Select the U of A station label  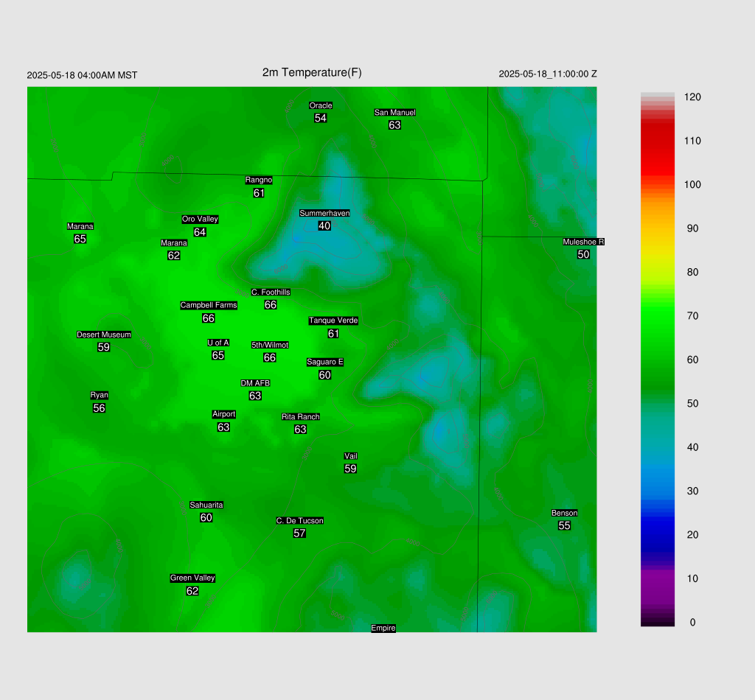coord(218,343)
